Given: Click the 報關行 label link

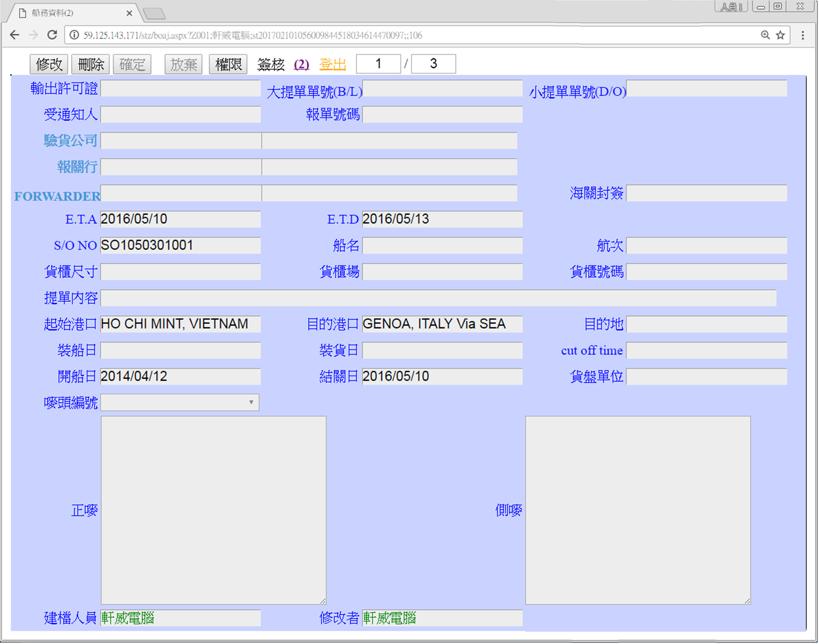Looking at the screenshot, I should pos(78,167).
